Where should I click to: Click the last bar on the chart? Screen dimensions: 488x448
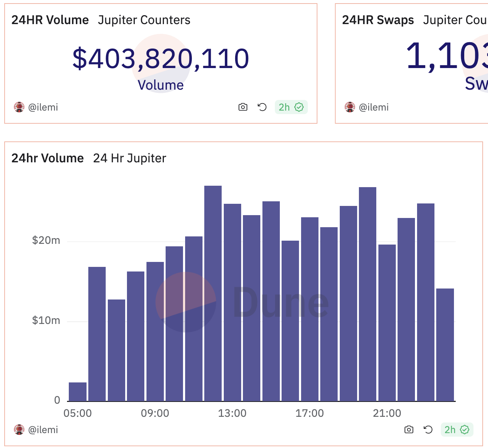point(445,345)
